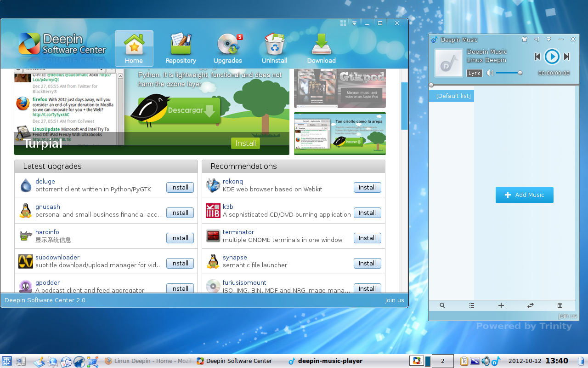Click Join us in Deepin Music footer

coord(568,316)
